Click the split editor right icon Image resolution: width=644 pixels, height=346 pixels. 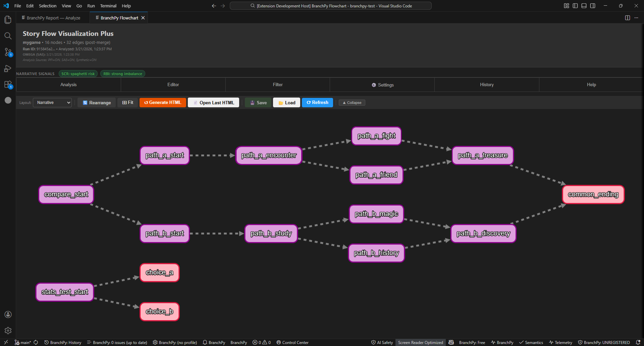click(627, 18)
